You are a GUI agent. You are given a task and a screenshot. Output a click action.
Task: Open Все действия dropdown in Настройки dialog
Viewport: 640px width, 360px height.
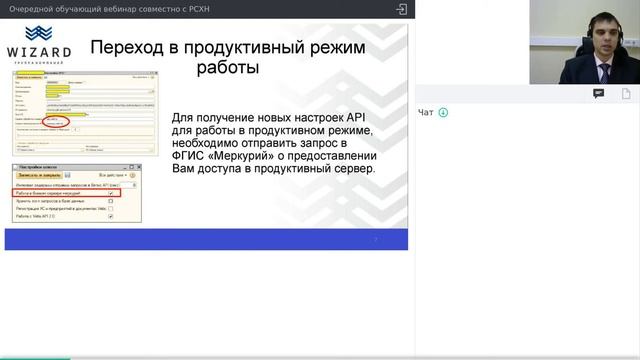(113, 175)
